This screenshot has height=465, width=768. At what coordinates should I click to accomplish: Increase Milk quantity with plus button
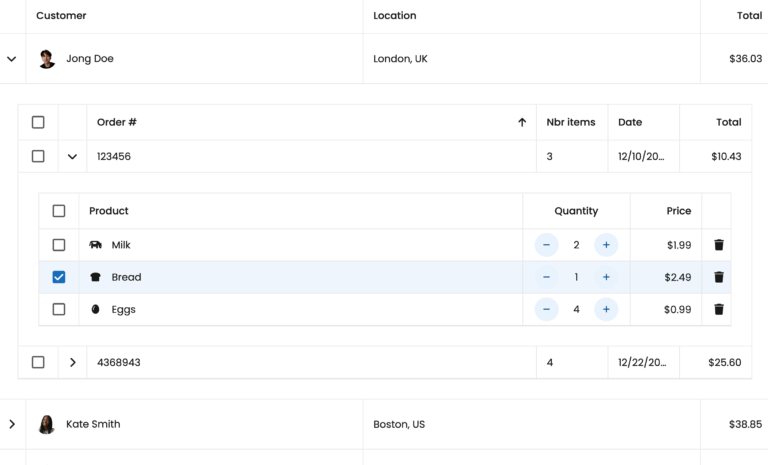point(606,245)
